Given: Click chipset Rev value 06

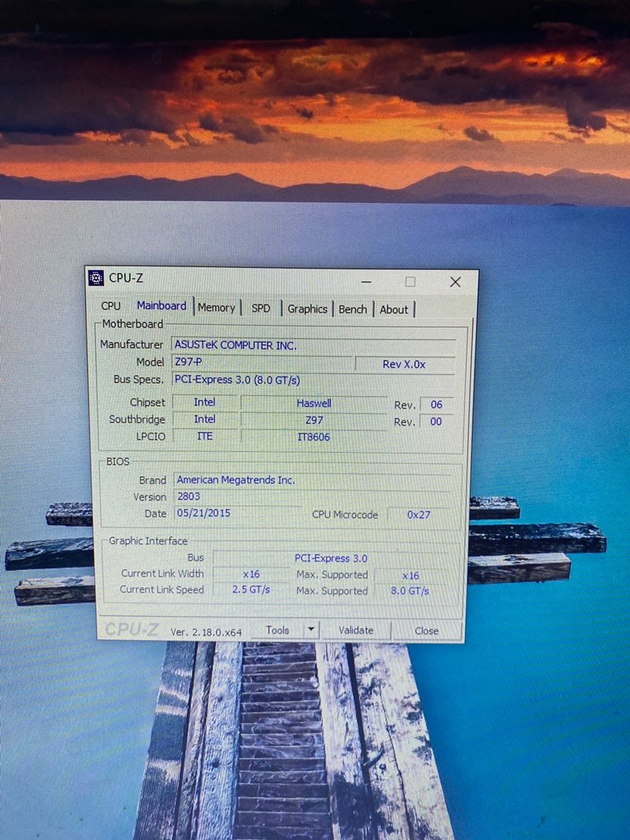Looking at the screenshot, I should pyautogui.click(x=437, y=405).
